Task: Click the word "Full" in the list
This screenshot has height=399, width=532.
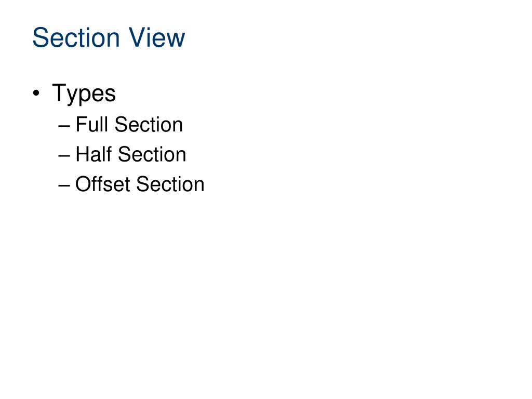Action: (x=91, y=125)
